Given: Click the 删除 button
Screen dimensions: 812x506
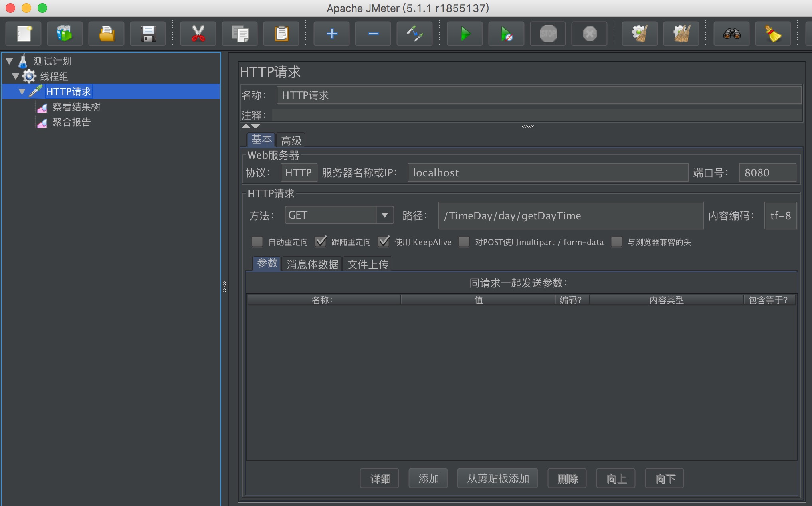Looking at the screenshot, I should [567, 478].
